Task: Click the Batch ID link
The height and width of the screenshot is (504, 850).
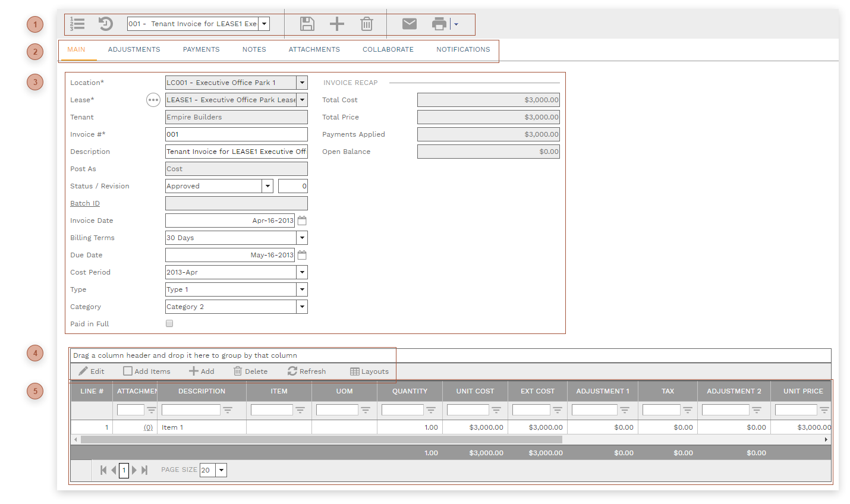Action: pos(84,203)
